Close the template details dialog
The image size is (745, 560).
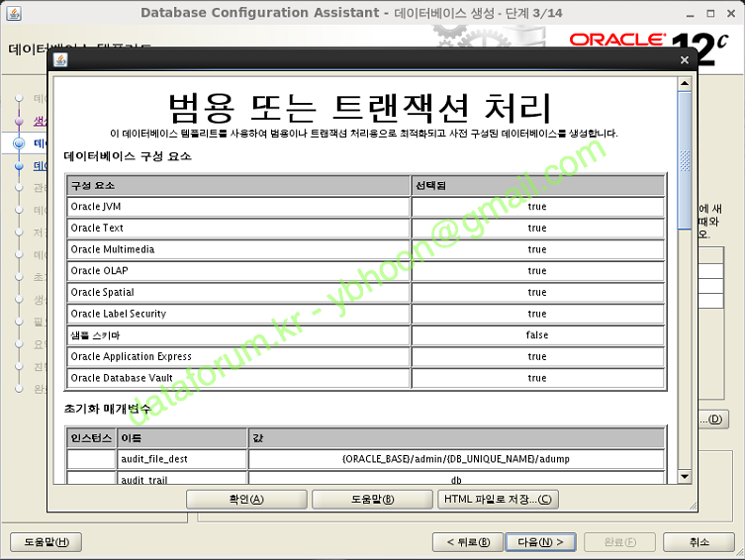(684, 59)
